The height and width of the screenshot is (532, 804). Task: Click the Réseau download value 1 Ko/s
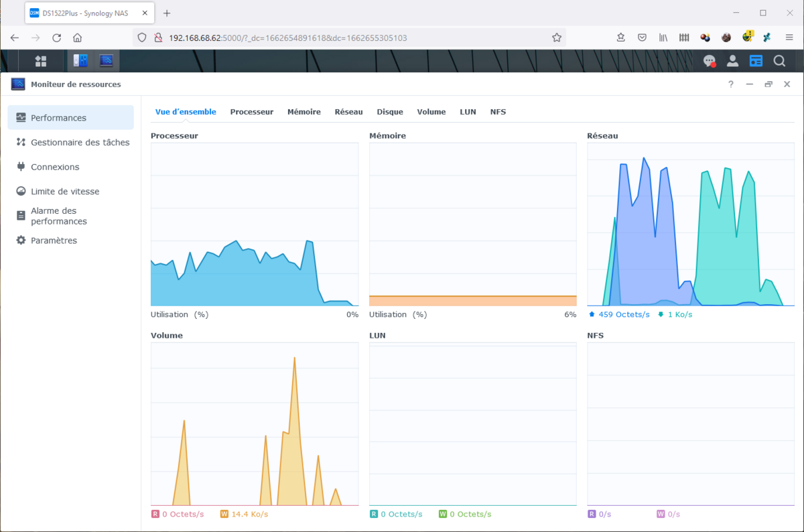point(680,314)
